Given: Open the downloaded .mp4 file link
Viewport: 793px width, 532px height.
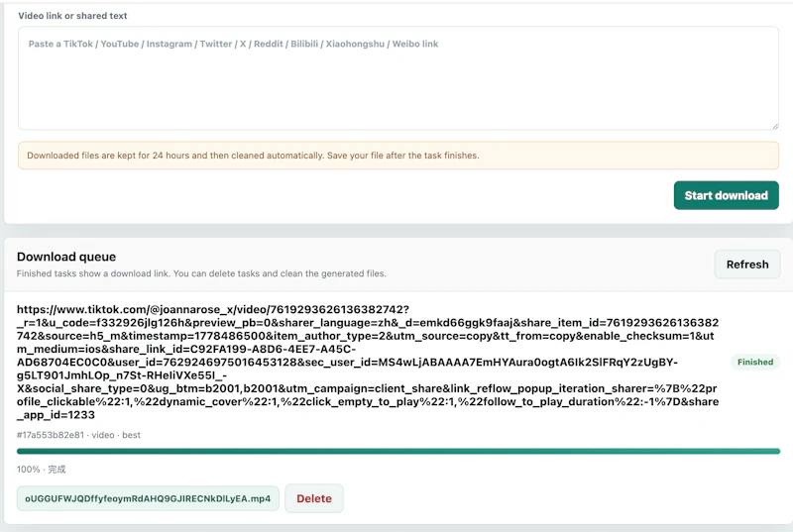Looking at the screenshot, I should click(148, 498).
